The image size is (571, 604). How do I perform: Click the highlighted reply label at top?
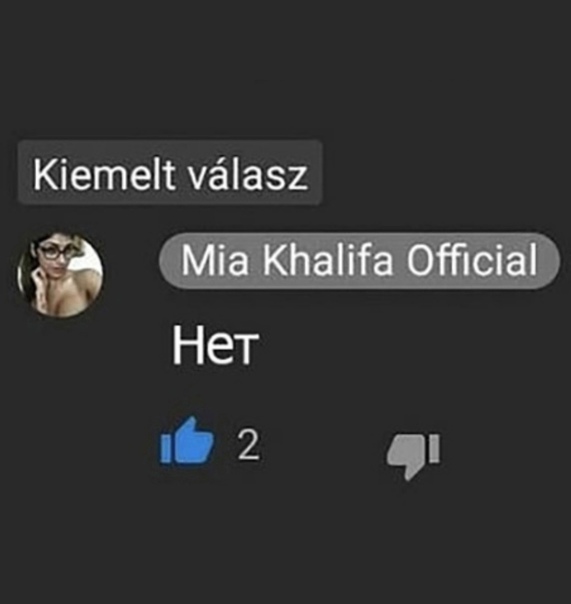click(170, 172)
